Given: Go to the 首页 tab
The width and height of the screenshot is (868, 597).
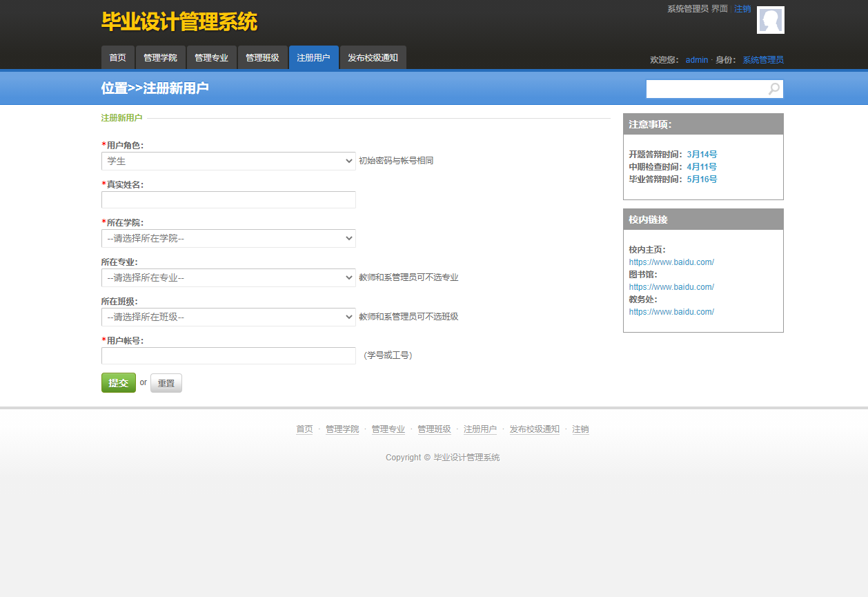Looking at the screenshot, I should pyautogui.click(x=117, y=57).
